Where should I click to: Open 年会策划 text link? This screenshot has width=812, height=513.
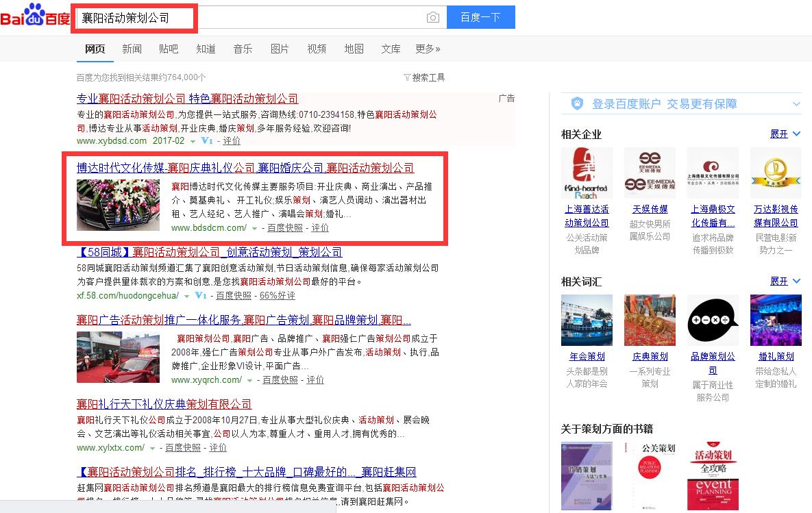pyautogui.click(x=587, y=357)
